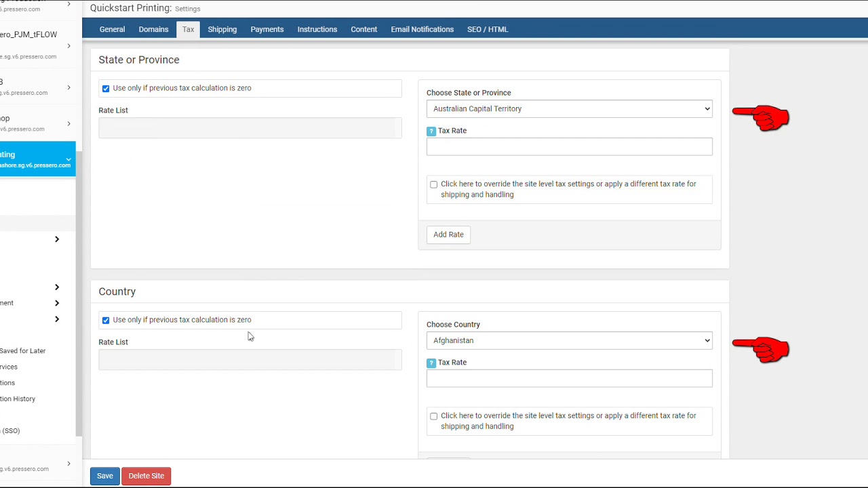Click the 'Country' section heading
The width and height of the screenshot is (868, 488).
117,291
